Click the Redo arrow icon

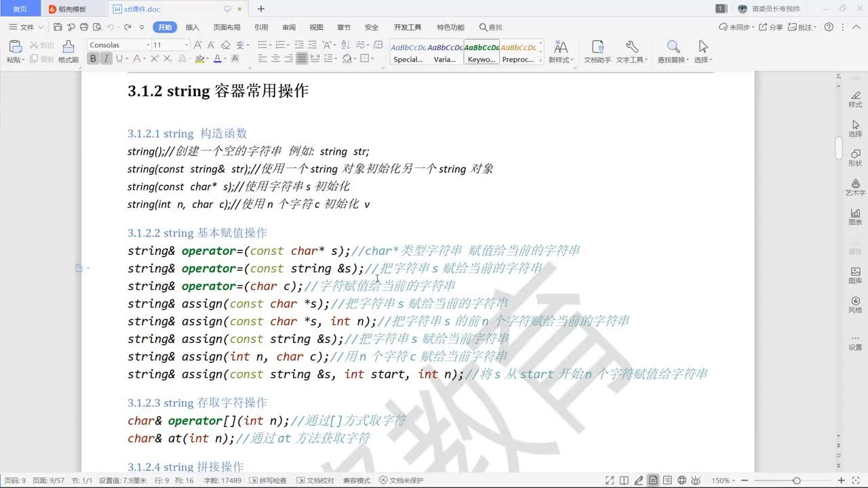(x=127, y=27)
